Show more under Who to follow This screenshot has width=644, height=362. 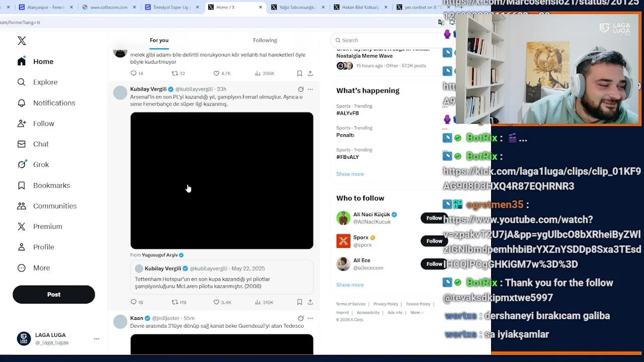[x=350, y=285]
